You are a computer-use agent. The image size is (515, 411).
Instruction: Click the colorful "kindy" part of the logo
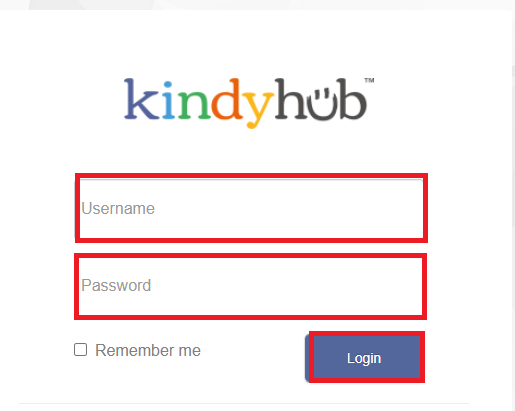[199, 103]
